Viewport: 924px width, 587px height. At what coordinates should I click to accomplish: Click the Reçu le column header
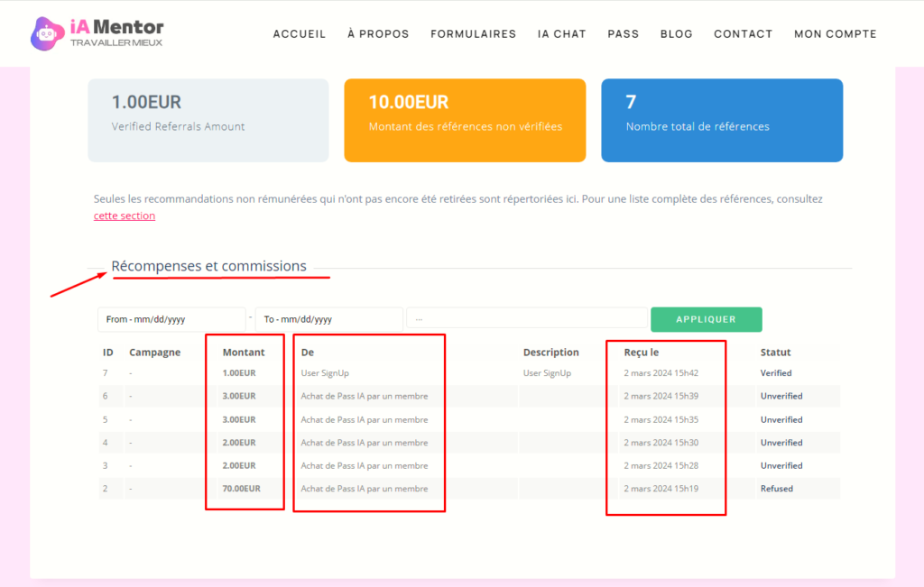[642, 352]
